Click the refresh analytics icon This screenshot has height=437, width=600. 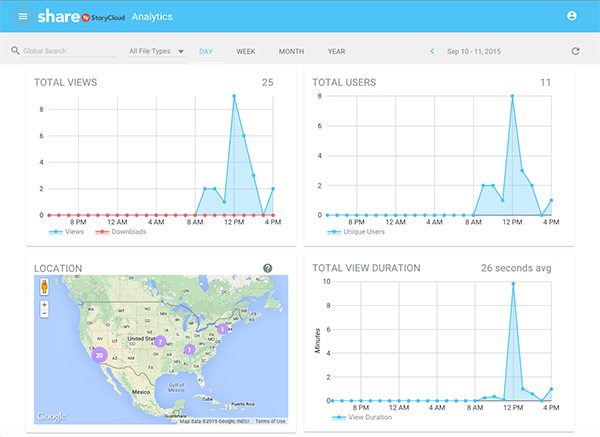(575, 51)
